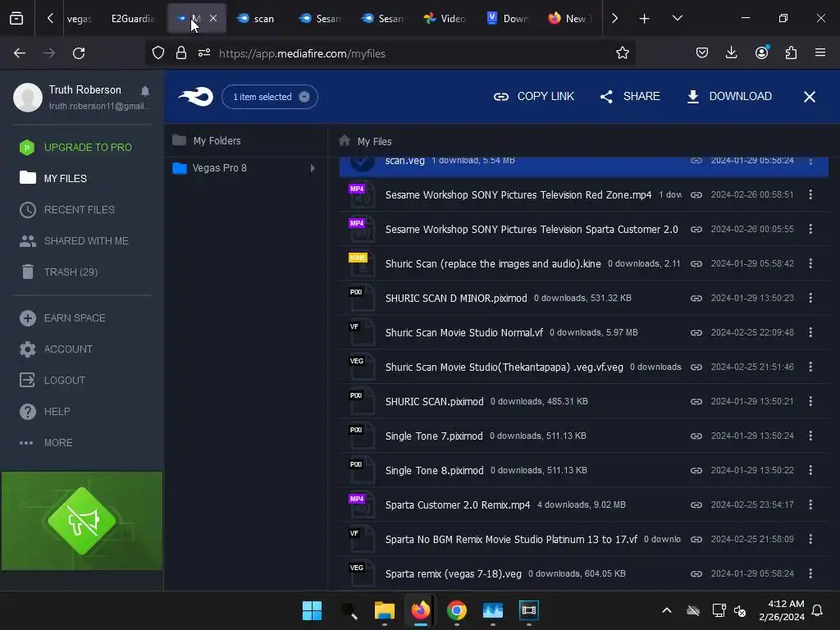840x630 pixels.
Task: Click link icon for SHURIC SCAN.piximod
Action: coord(696,401)
